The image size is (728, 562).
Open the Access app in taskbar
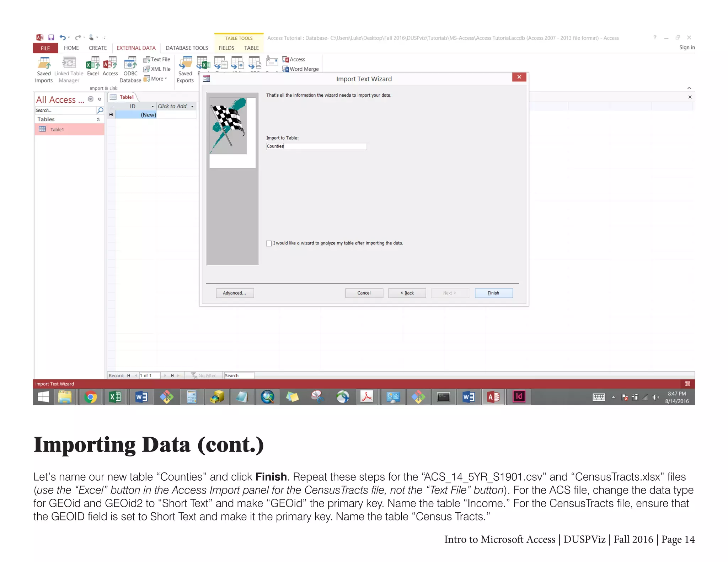(x=493, y=397)
